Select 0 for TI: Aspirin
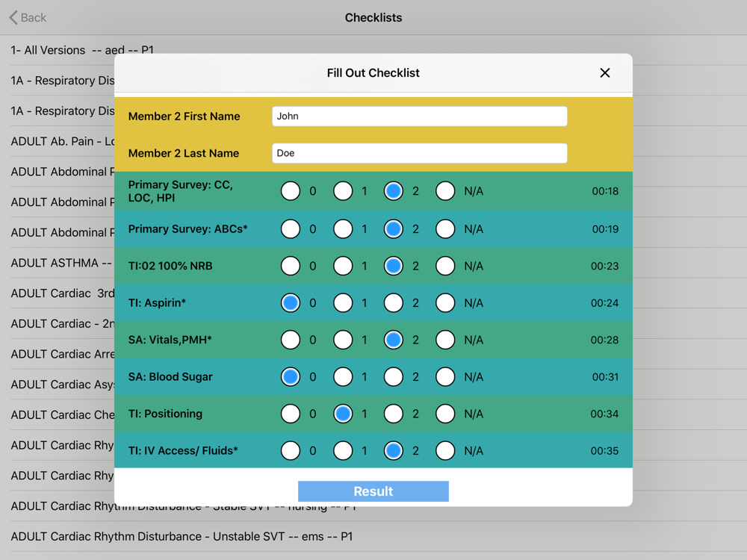The image size is (747, 560). [x=291, y=303]
